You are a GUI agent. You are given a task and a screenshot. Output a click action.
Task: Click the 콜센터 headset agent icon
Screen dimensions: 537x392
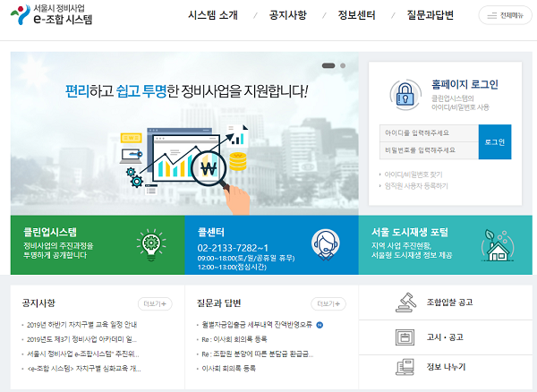324,242
